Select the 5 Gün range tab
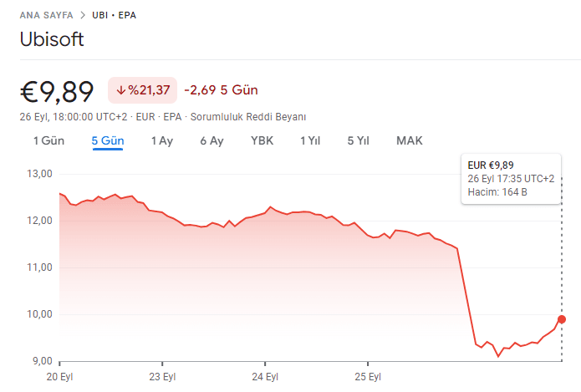Image resolution: width=581 pixels, height=392 pixels. pos(108,140)
